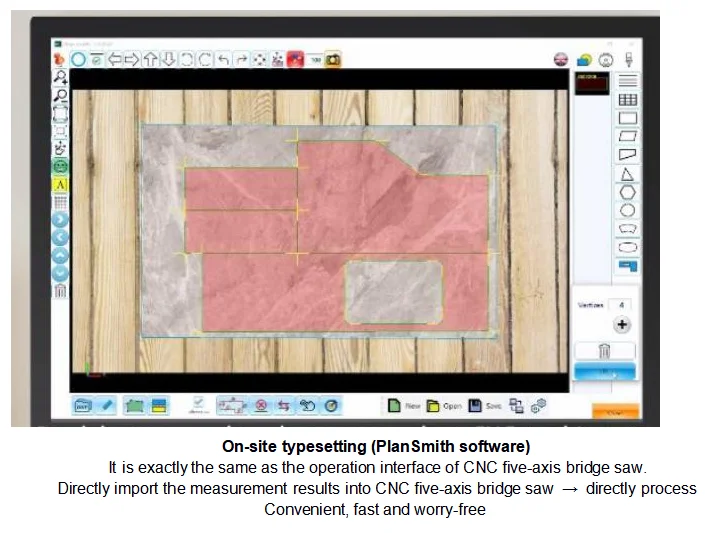721x533 pixels.
Task: Click the zoom out magnifier tool
Action: tap(61, 95)
